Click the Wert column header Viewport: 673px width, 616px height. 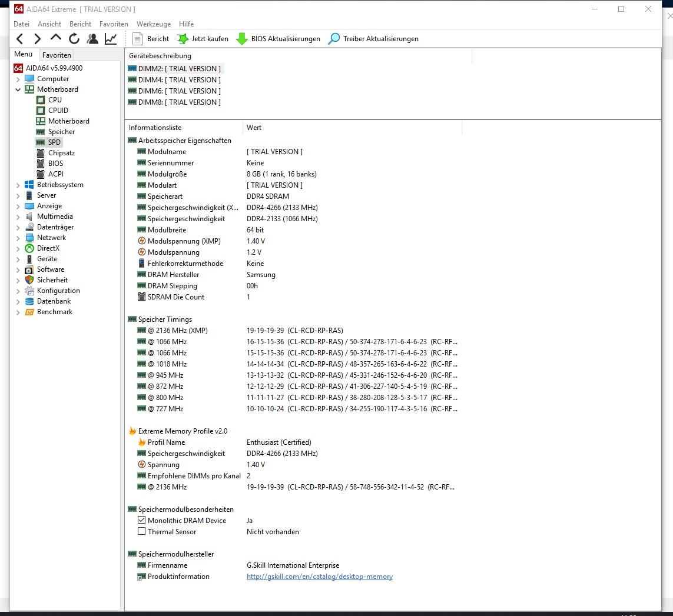click(x=352, y=128)
